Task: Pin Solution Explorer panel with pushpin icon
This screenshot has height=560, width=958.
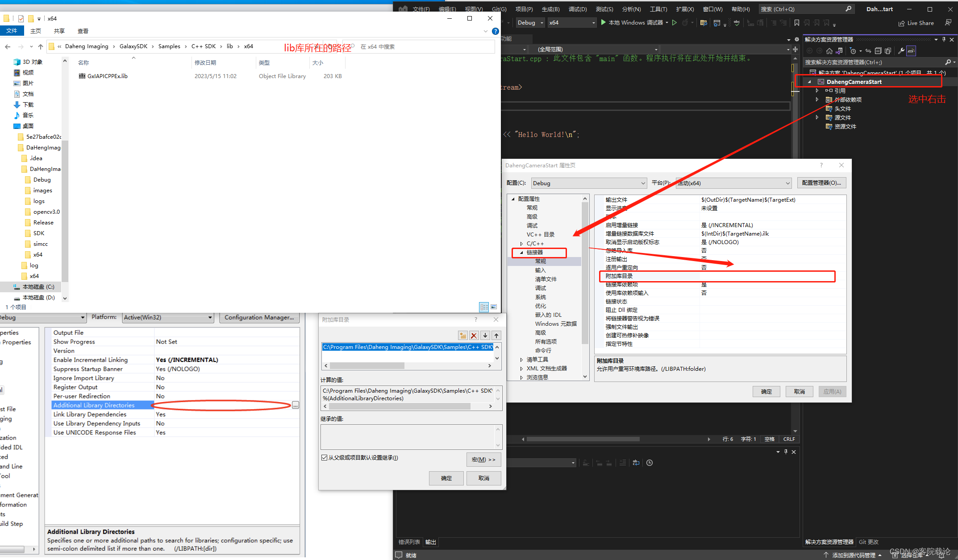Action: point(944,40)
